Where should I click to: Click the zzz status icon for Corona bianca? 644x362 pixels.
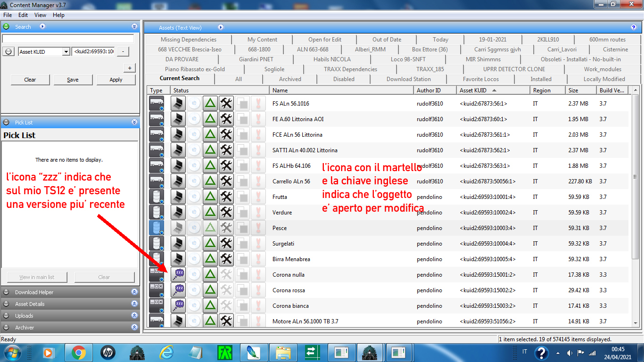coord(179,306)
